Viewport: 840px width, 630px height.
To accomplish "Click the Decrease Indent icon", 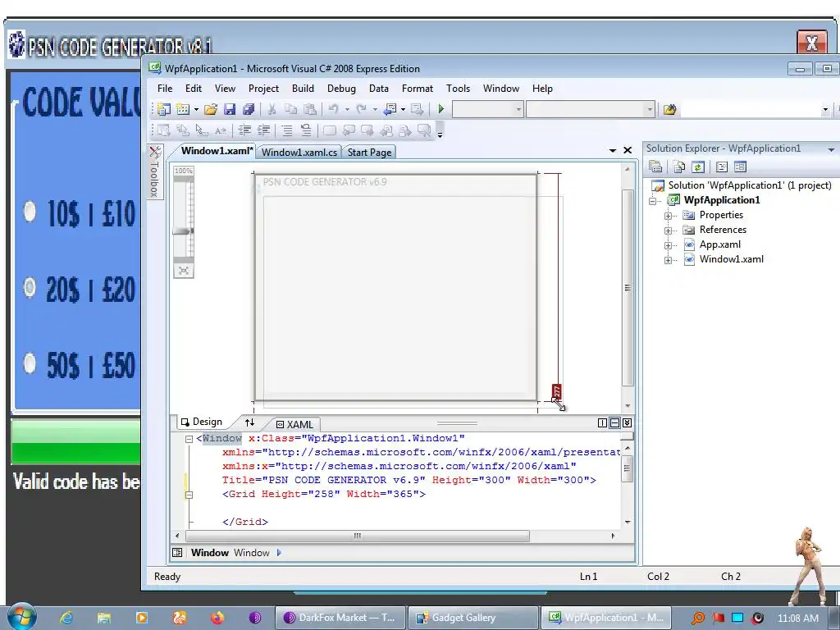I will click(x=244, y=130).
